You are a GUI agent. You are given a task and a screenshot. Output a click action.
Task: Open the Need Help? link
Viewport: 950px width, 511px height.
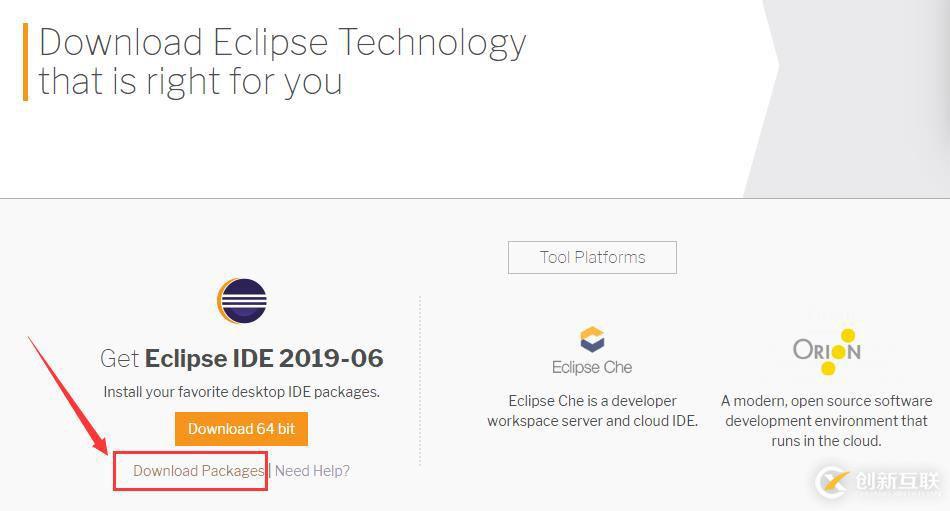tap(312, 471)
